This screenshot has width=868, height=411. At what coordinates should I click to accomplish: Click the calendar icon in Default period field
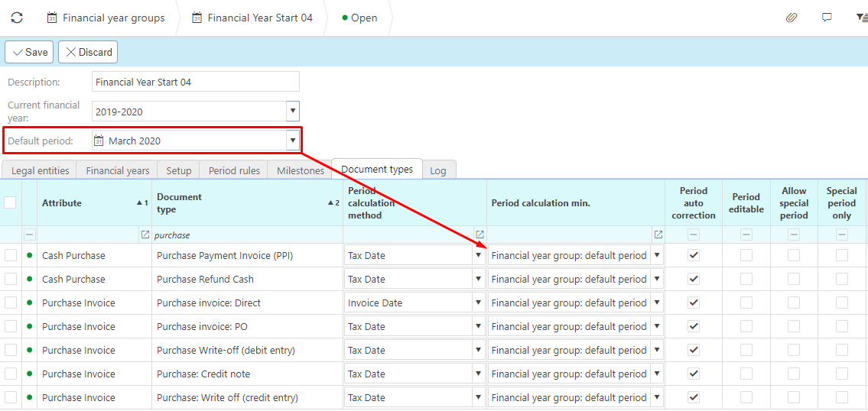[98, 141]
